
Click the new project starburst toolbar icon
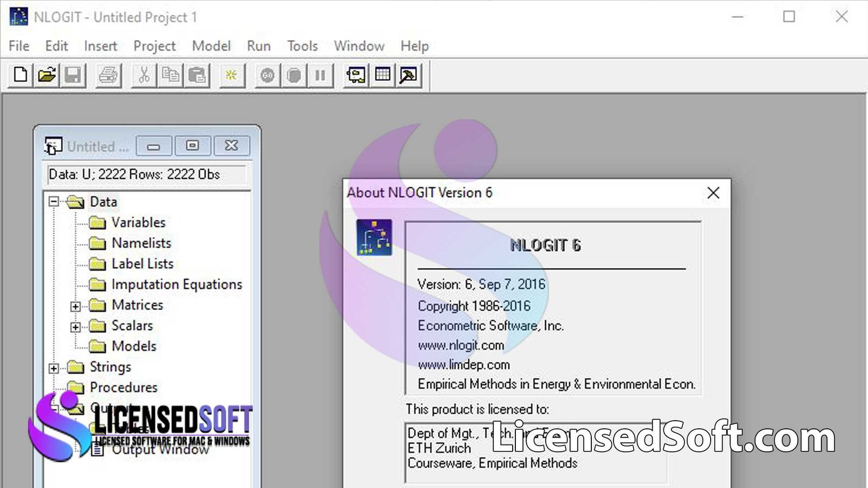point(231,75)
